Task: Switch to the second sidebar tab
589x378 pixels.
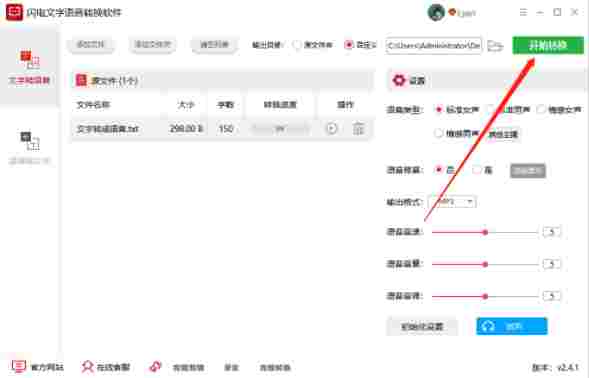Action: [29, 148]
